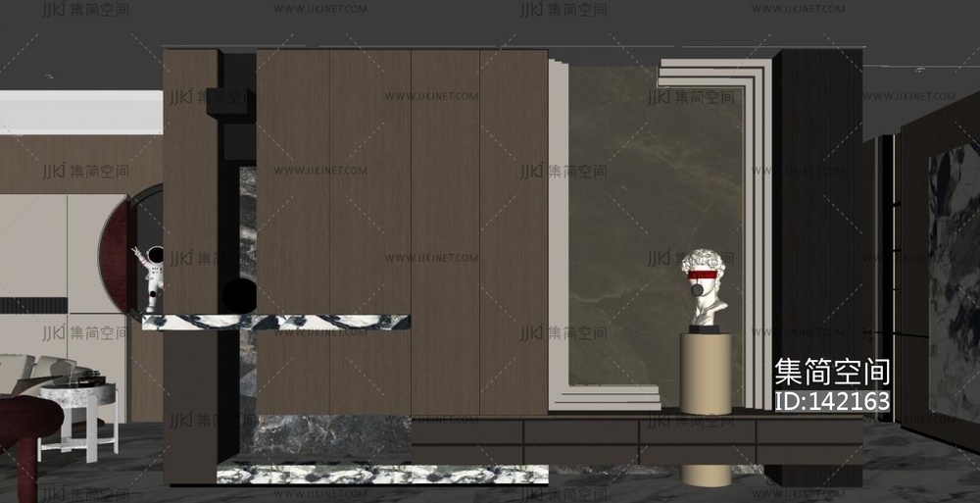The width and height of the screenshot is (980, 503).
Task: Click the large white 集简空间 watermark text
Action: click(832, 372)
